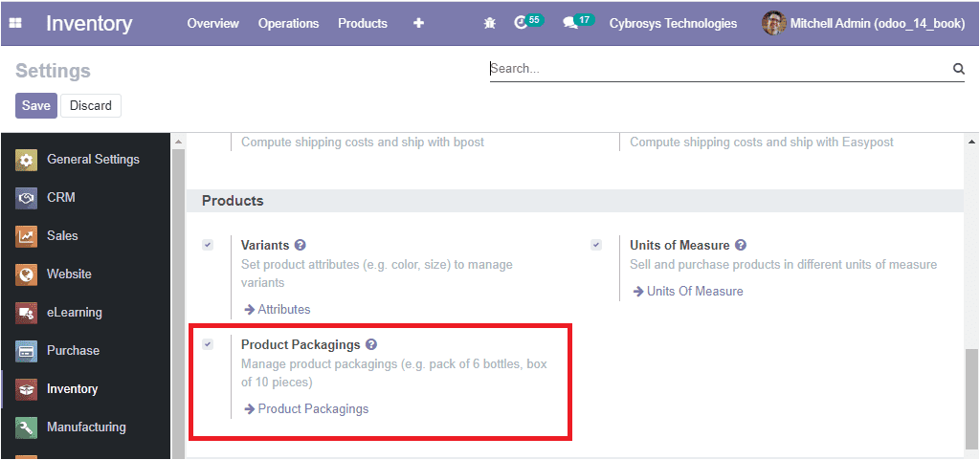Open the Overview menu
Image resolution: width=980 pixels, height=460 pixels.
213,23
